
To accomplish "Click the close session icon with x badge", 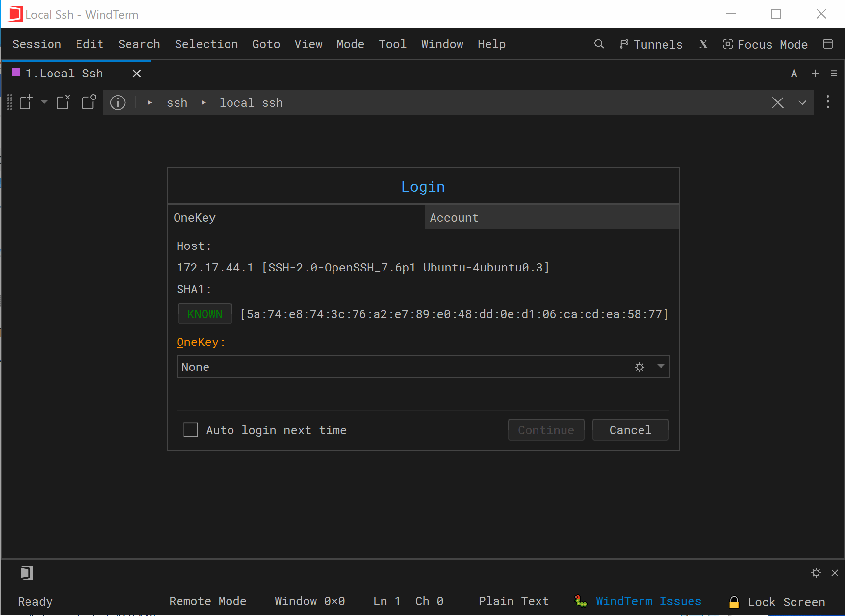I will pos(63,102).
